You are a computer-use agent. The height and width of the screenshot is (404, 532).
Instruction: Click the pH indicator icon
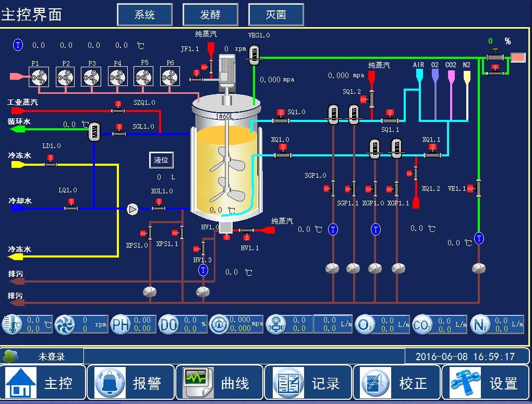120,324
